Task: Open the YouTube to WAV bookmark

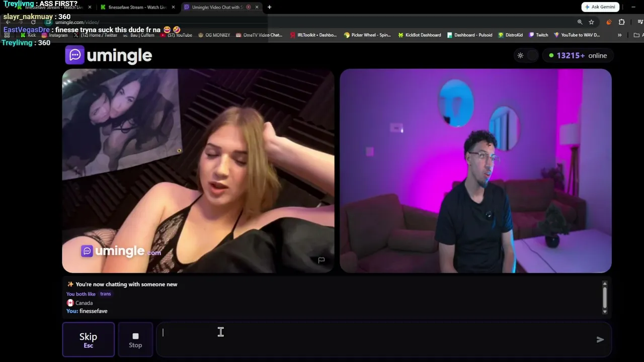Action: coord(577,35)
